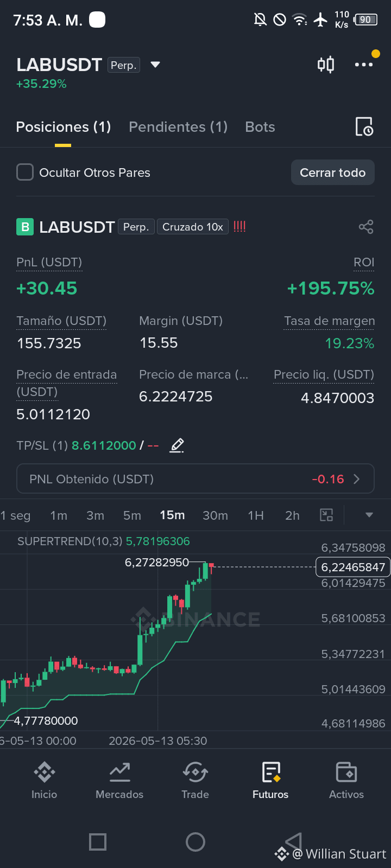Open the order history icon
Viewport: 391px width, 868px height.
click(x=364, y=126)
